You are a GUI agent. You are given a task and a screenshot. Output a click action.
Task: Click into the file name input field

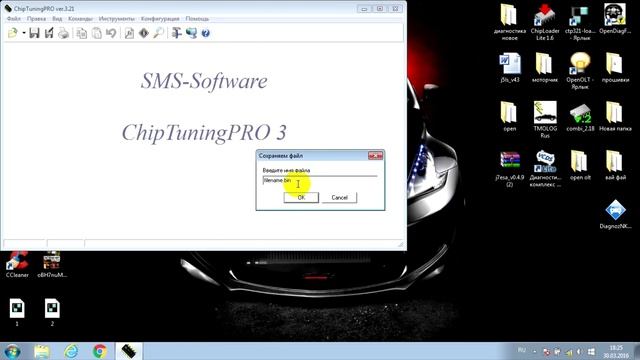320,180
